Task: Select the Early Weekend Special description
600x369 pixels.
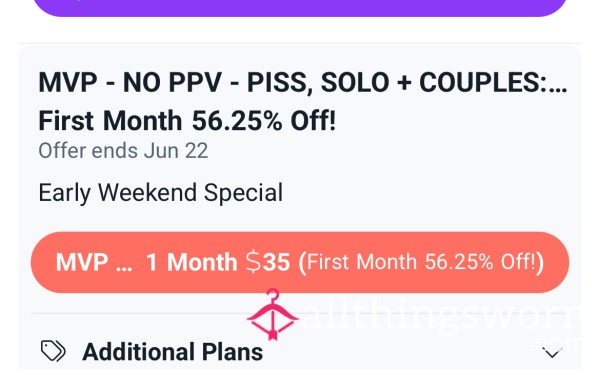Action: click(x=161, y=193)
